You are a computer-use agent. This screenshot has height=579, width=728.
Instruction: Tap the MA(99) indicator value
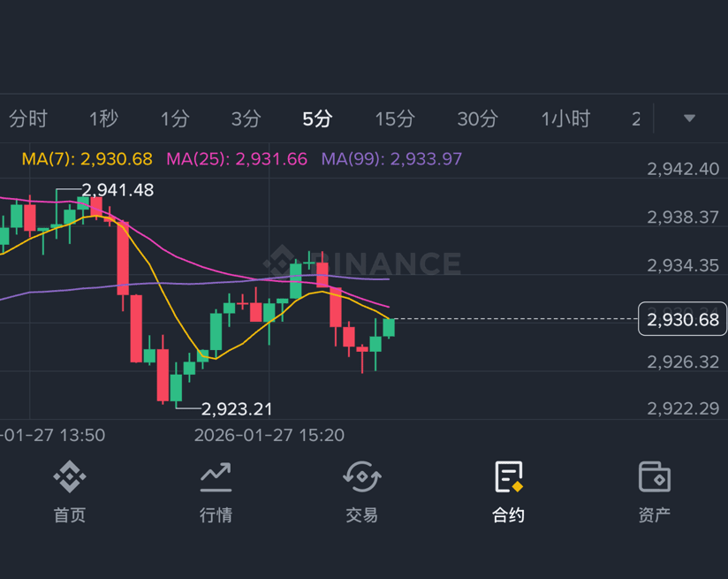pos(426,159)
